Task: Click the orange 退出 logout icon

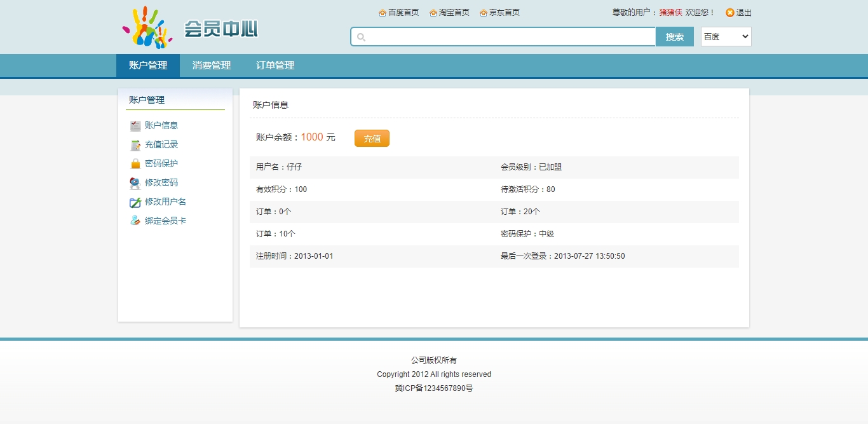Action: [730, 13]
